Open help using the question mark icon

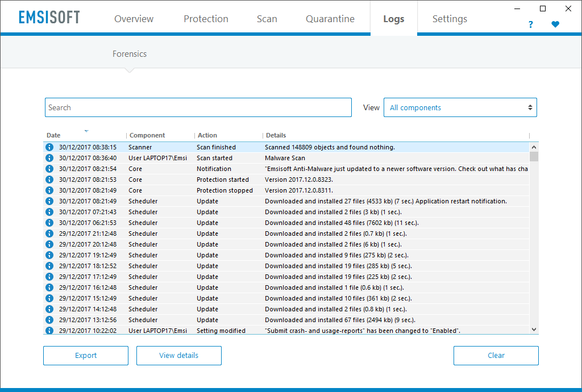coord(530,24)
